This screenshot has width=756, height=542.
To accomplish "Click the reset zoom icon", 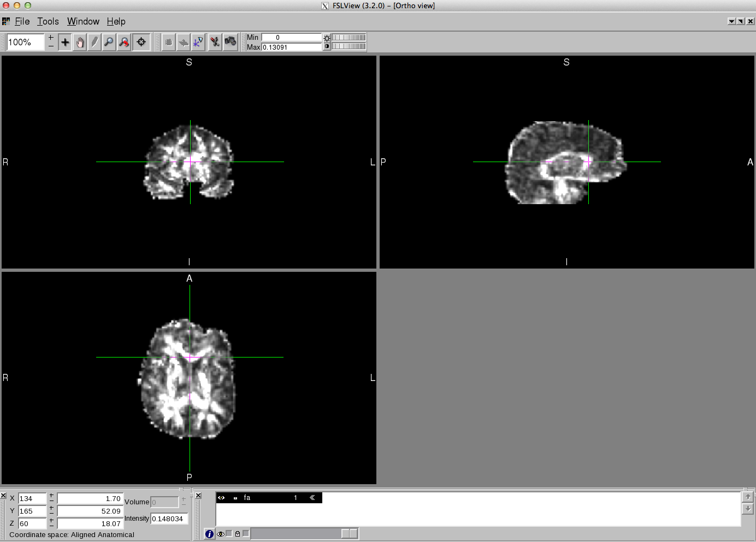I will 124,42.
